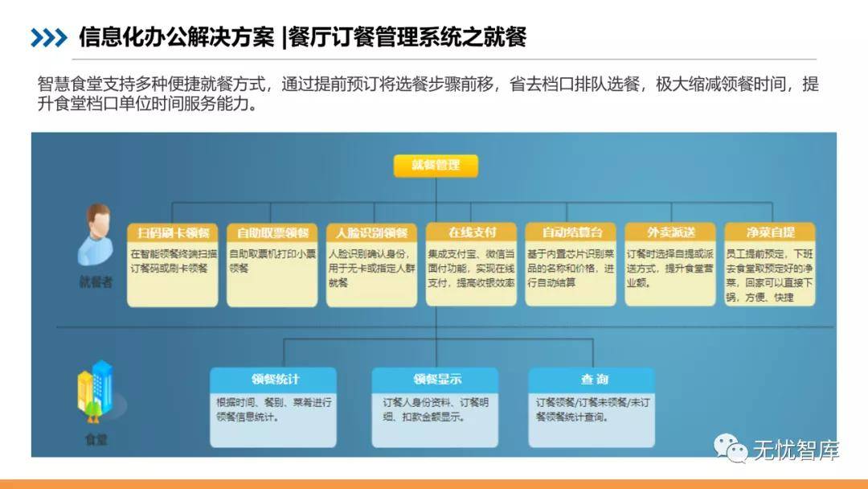Click the 自动结算台 header

(x=571, y=232)
